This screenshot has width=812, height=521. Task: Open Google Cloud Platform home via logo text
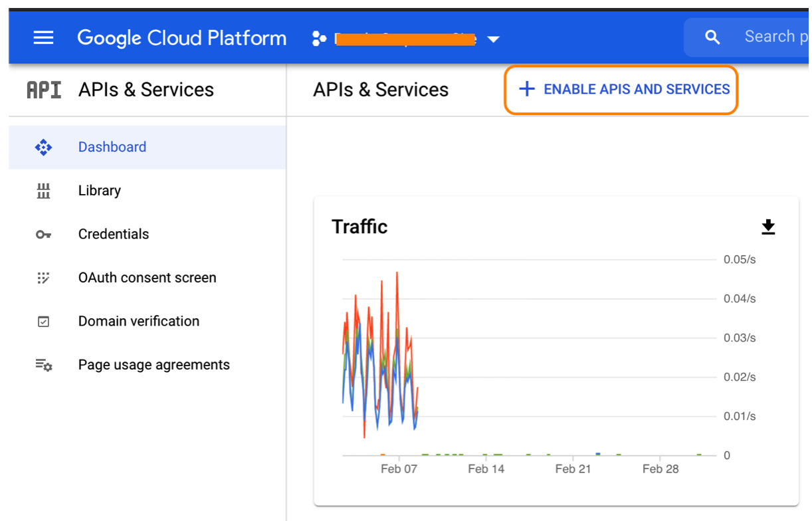coord(181,37)
